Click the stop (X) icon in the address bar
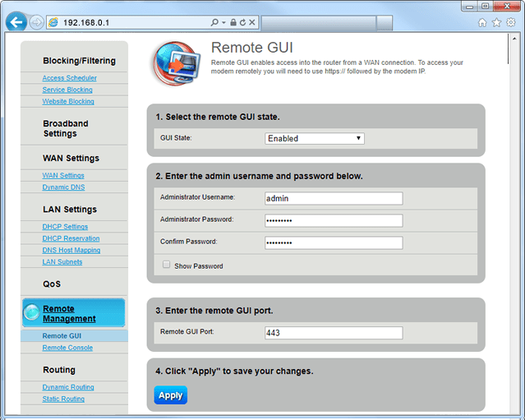525x420 pixels. pyautogui.click(x=253, y=22)
